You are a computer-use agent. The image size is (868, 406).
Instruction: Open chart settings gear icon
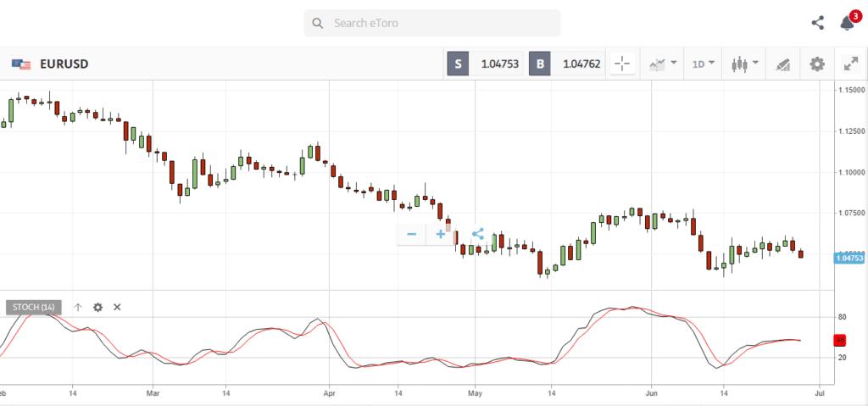pos(817,64)
